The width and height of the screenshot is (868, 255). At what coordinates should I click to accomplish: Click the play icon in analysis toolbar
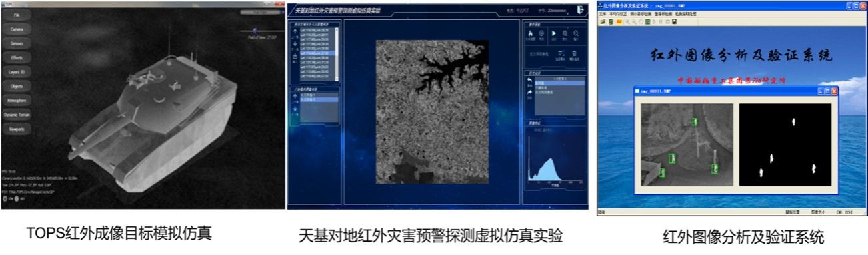point(655,21)
